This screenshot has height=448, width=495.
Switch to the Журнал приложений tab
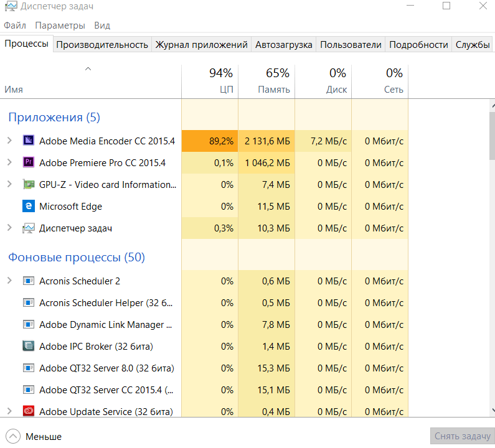coord(201,44)
